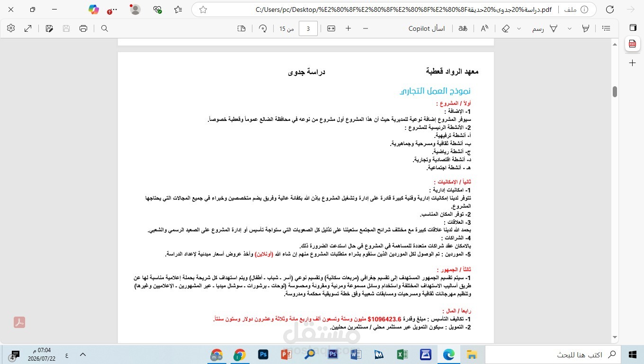Click the Save As icon in PDF toolbar
The width and height of the screenshot is (644, 364).
coord(49,28)
